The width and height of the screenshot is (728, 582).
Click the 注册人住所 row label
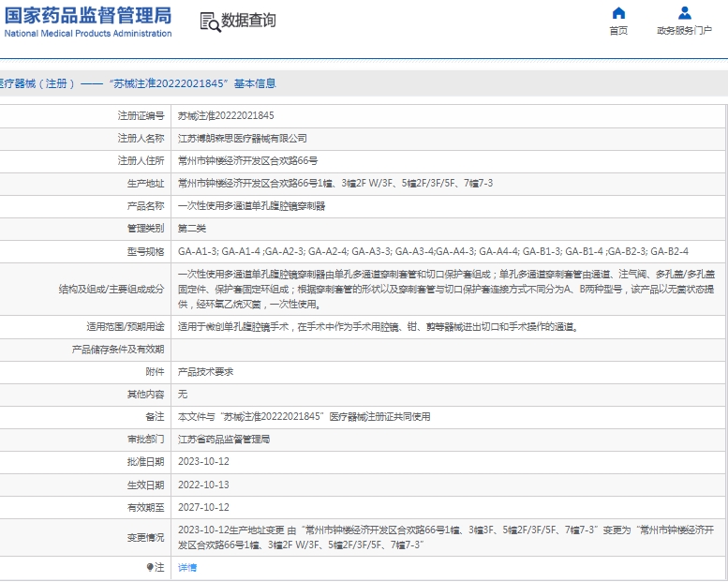(141, 160)
